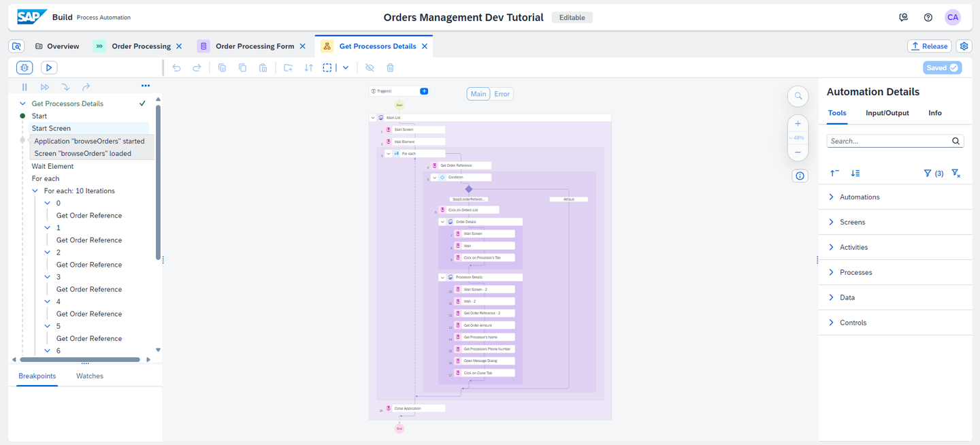Close the Order Processing Form tab
The width and height of the screenshot is (980, 445).
(303, 46)
